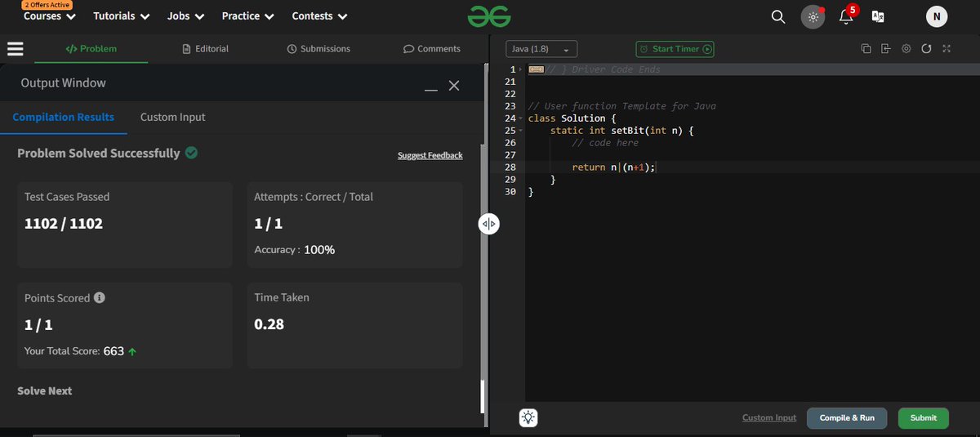This screenshot has width=980, height=437.
Task: Open the Practice dropdown menu
Action: pos(248,16)
